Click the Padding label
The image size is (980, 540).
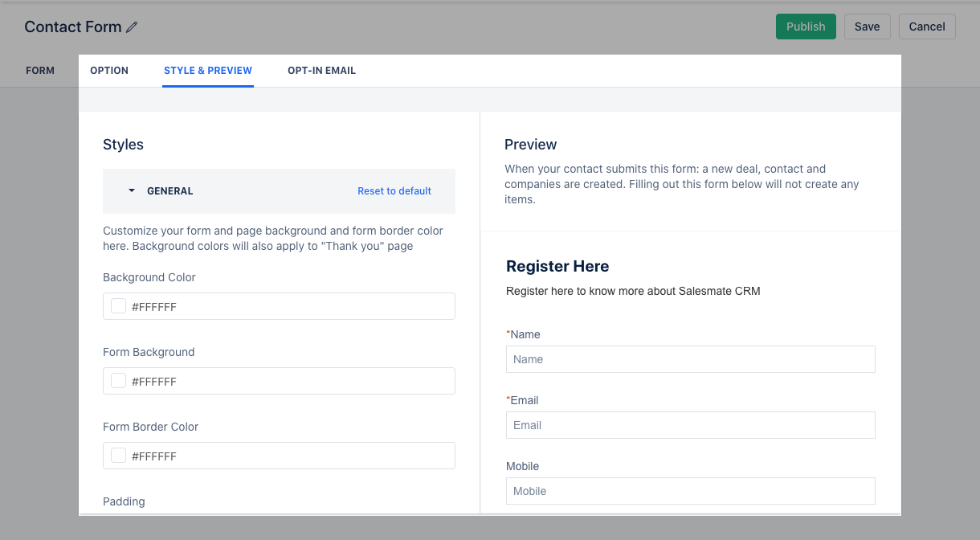[124, 501]
